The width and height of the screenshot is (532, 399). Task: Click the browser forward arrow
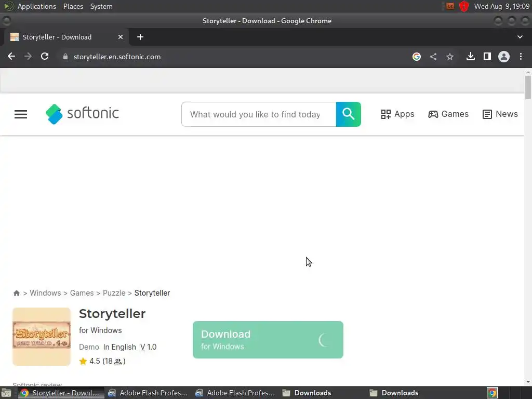pos(28,56)
